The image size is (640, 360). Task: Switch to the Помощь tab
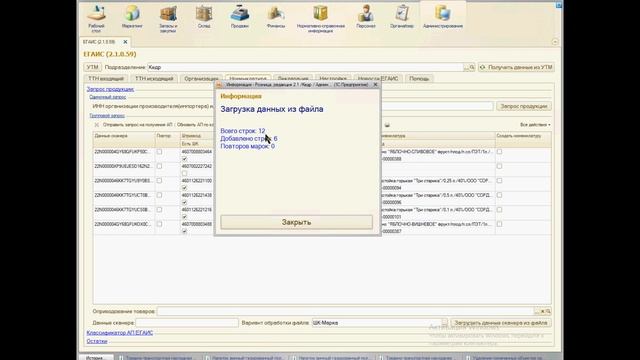(419, 78)
